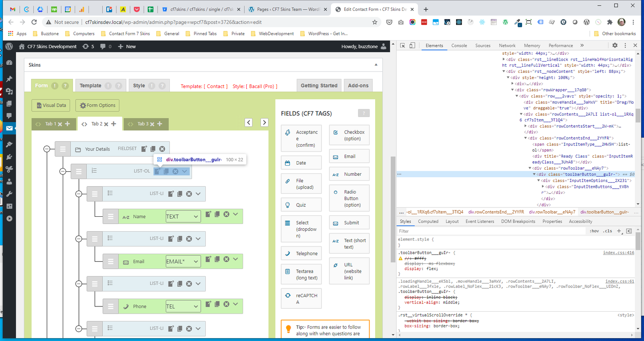The height and width of the screenshot is (341, 644).
Task: Click the Visual Data button
Action: coord(51,105)
